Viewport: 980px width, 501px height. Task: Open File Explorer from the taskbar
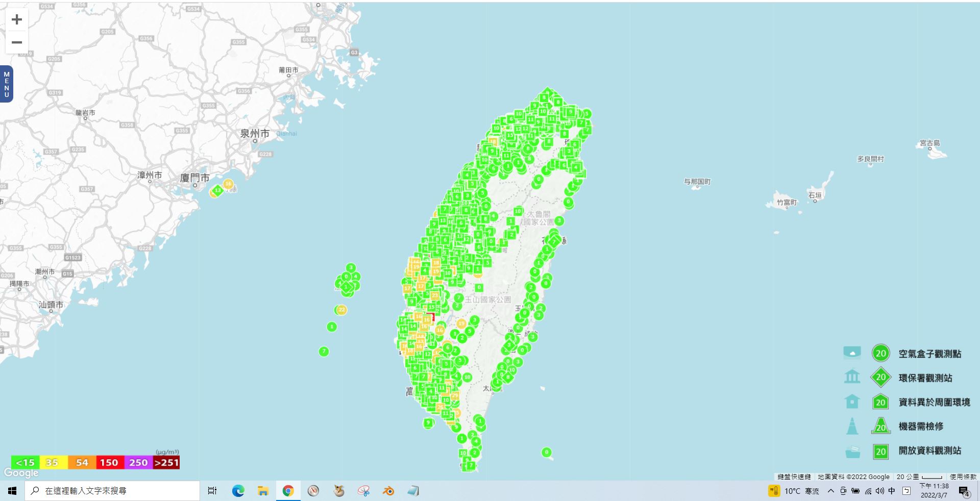tap(263, 491)
